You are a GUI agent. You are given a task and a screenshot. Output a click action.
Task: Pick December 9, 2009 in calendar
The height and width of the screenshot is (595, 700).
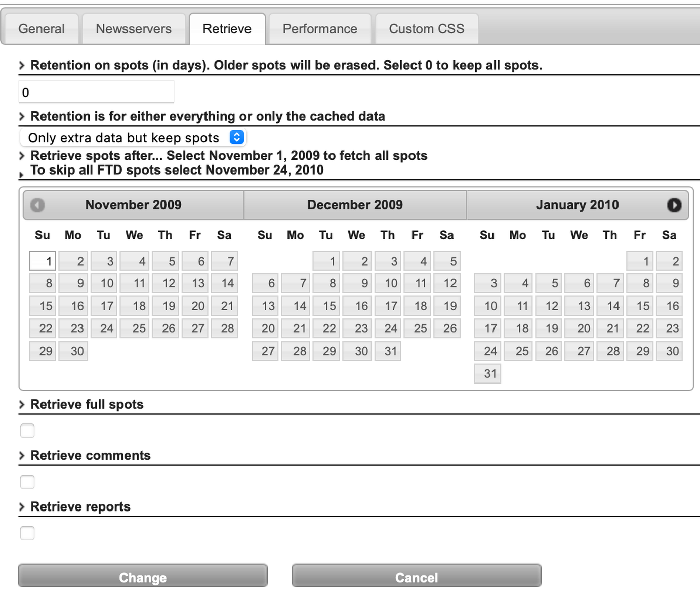(357, 283)
